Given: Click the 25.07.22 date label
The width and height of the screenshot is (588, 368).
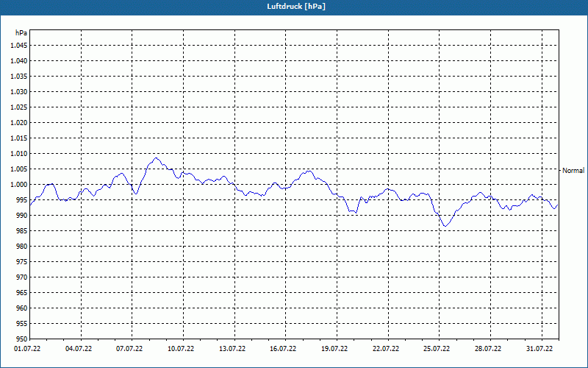Looking at the screenshot, I should pyautogui.click(x=437, y=349).
